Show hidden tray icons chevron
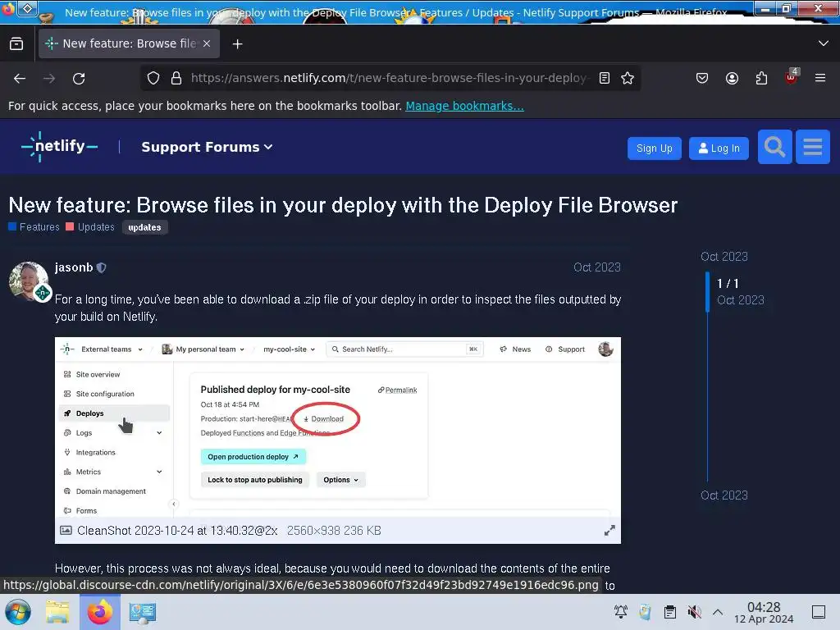Image resolution: width=840 pixels, height=630 pixels. [718, 612]
